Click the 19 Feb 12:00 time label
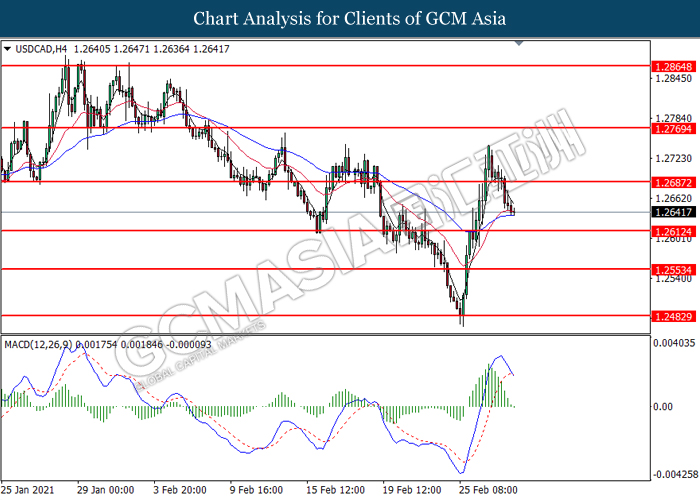The height and width of the screenshot is (500, 700). pos(412,490)
